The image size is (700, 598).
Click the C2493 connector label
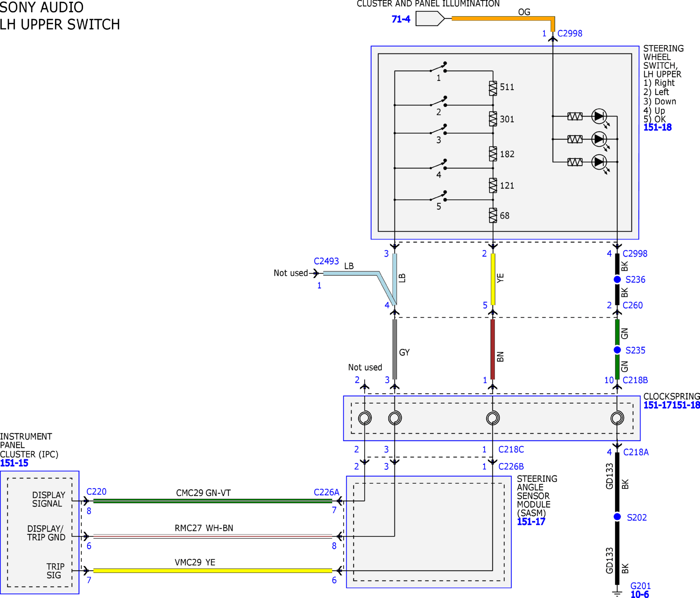click(326, 261)
